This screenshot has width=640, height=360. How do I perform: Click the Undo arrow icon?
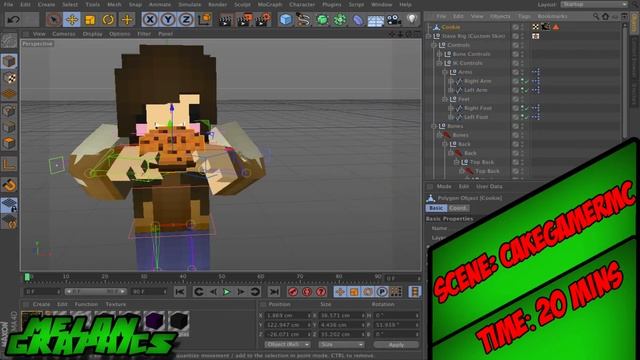(x=13, y=19)
